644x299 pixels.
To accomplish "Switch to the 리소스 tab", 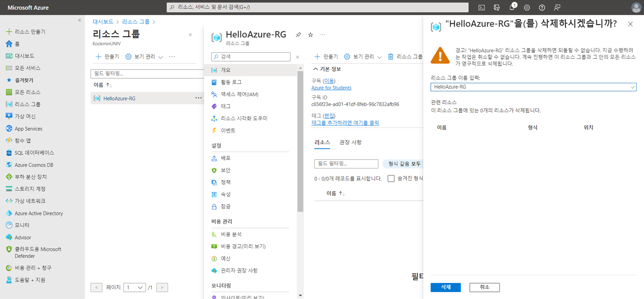I will click(x=322, y=142).
